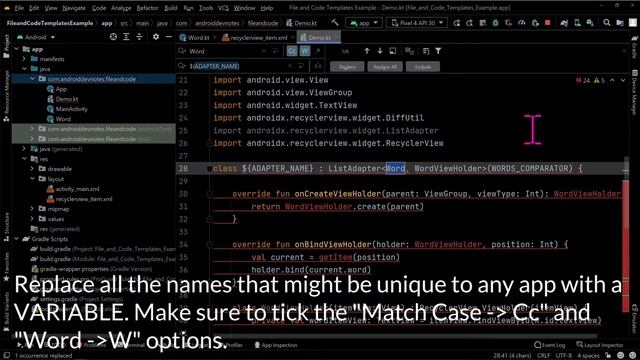
Task: Select the App class in project tree
Action: [x=61, y=89]
